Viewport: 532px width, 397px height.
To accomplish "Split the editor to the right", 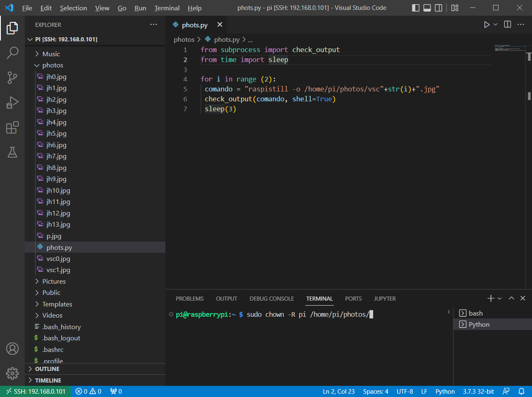I will pyautogui.click(x=508, y=24).
